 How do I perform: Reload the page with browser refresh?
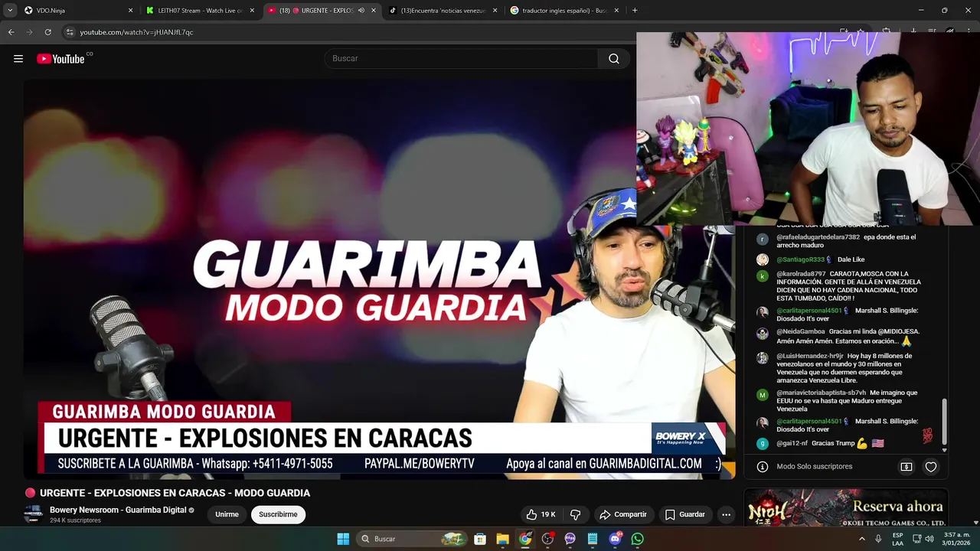47,32
